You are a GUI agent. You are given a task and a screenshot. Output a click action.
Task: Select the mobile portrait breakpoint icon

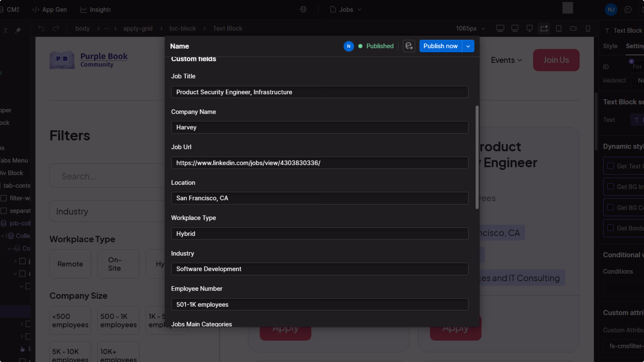tap(588, 29)
